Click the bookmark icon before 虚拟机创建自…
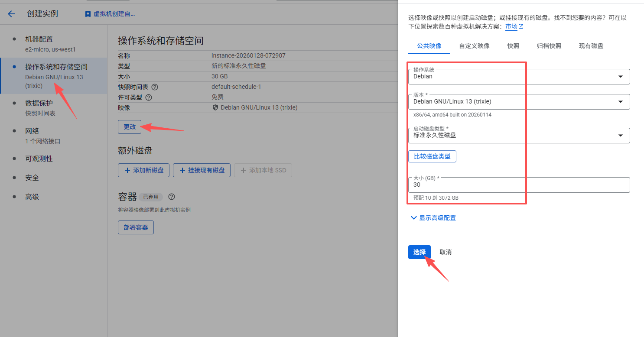The image size is (644, 337). point(88,14)
